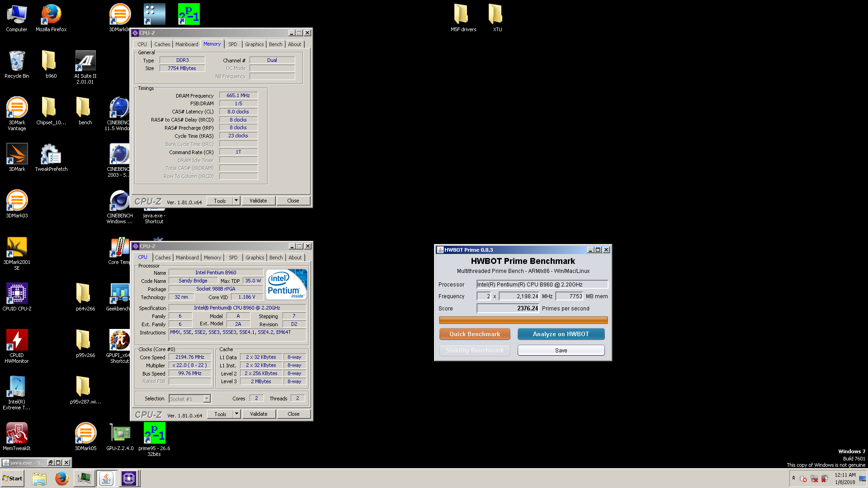Expand Tools dropdown in Memory CPU-Z window
This screenshot has width=868, height=488.
coord(236,201)
